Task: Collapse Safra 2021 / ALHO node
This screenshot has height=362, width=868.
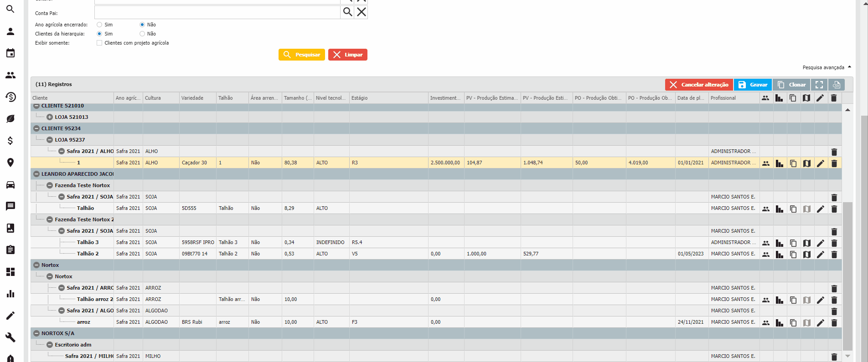Action: 62,151
